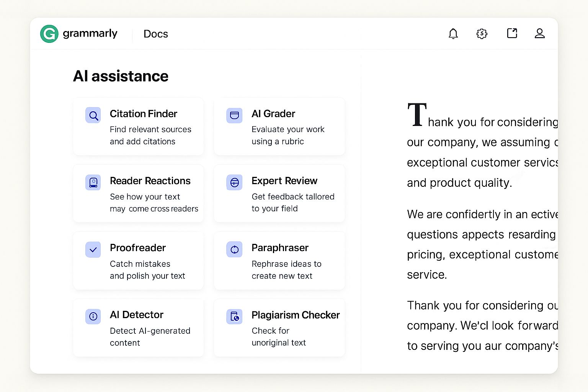The width and height of the screenshot is (588, 392).
Task: Click the Expert Review icon
Action: pos(234,182)
